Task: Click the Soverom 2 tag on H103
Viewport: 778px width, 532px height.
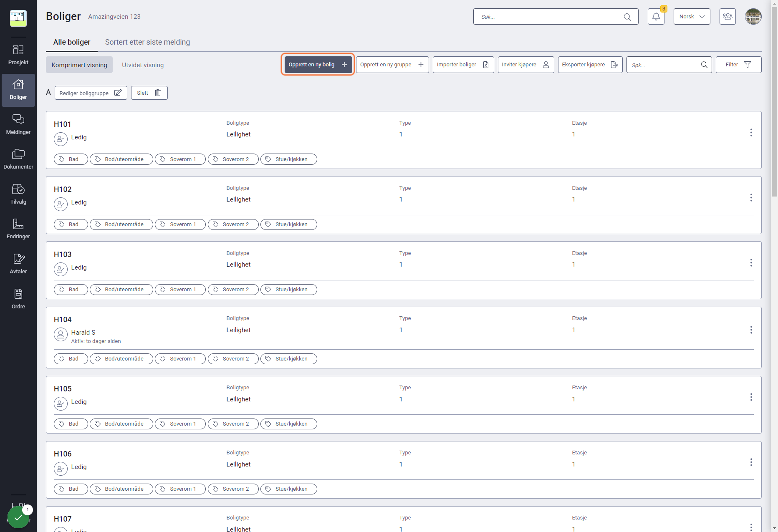Action: [233, 289]
